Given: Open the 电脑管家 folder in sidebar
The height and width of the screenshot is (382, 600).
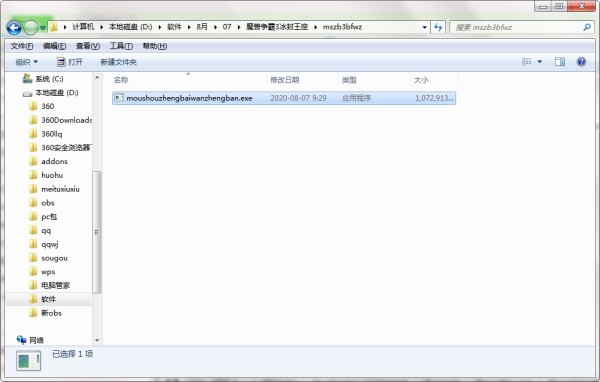Looking at the screenshot, I should [55, 286].
